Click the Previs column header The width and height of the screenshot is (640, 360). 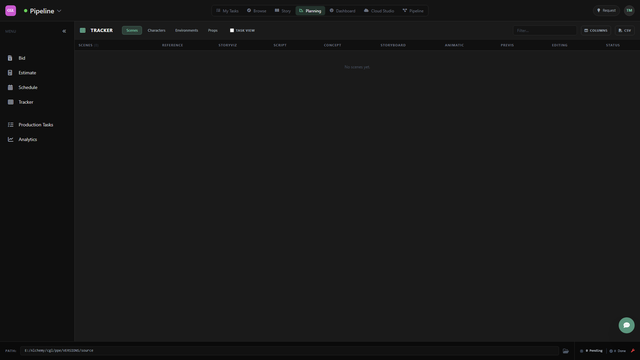pyautogui.click(x=507, y=45)
